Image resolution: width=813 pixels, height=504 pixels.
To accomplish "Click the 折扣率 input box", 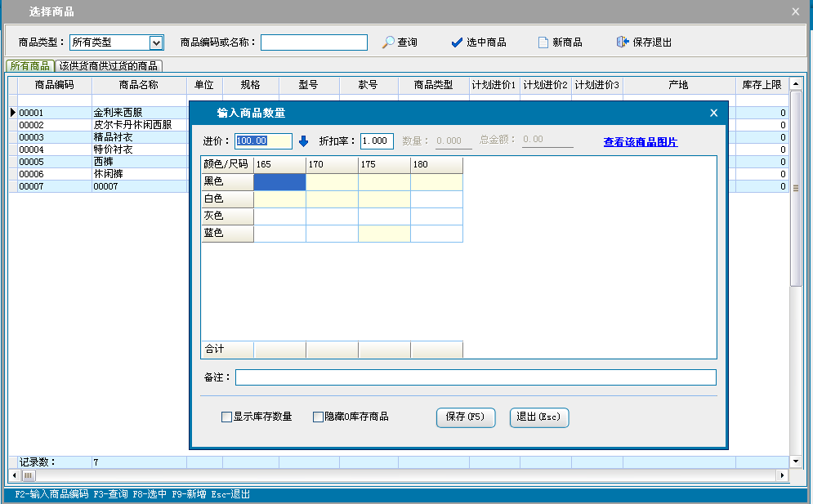I will pyautogui.click(x=377, y=141).
